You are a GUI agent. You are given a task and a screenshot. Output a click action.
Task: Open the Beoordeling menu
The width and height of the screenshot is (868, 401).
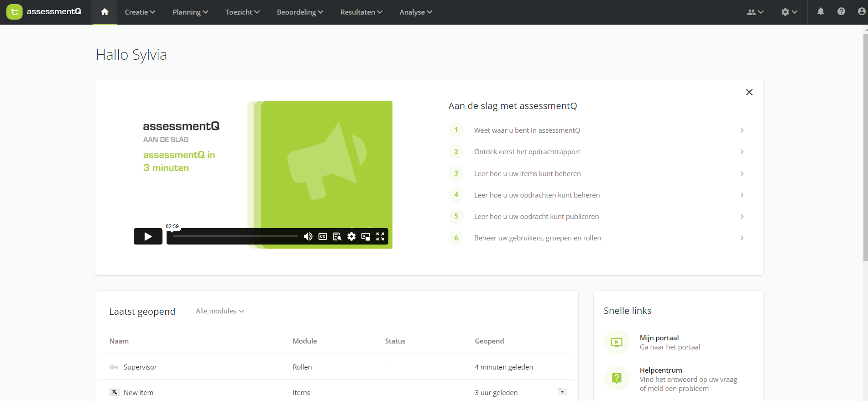click(x=300, y=12)
